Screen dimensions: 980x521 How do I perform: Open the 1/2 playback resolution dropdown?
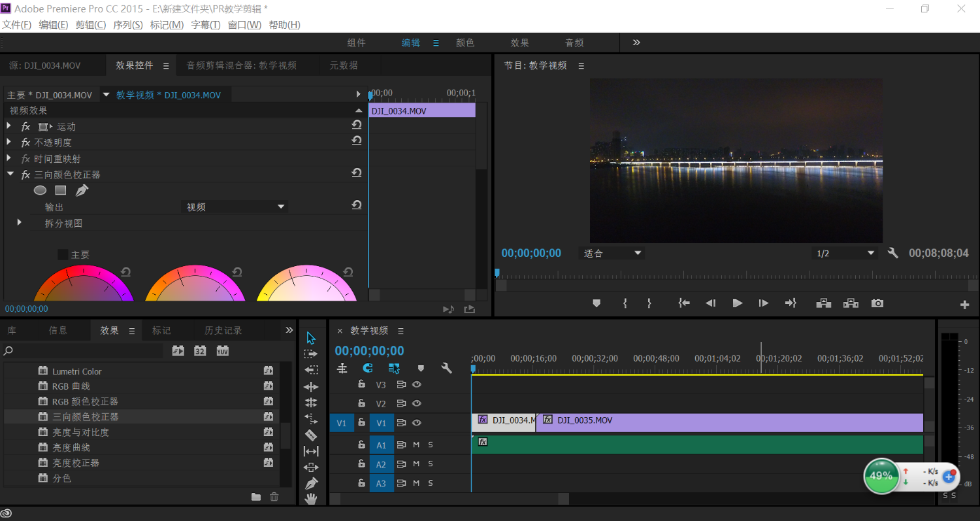pos(845,253)
